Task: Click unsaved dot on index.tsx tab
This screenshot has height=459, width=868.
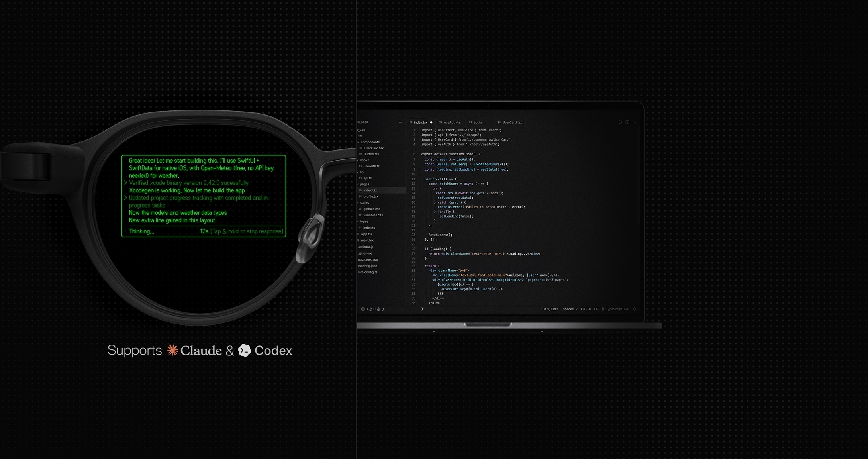Action: point(431,122)
